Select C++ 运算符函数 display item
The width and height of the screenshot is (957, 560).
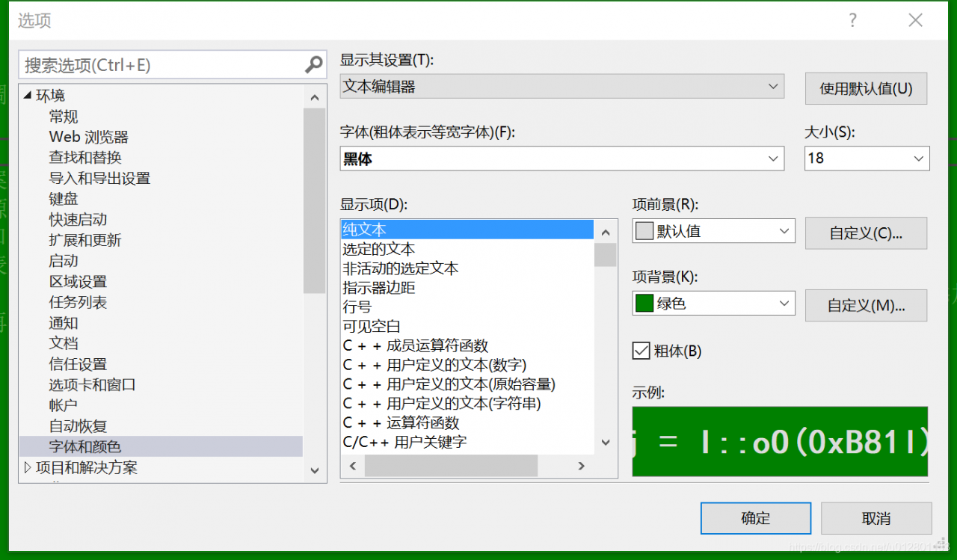coord(401,423)
